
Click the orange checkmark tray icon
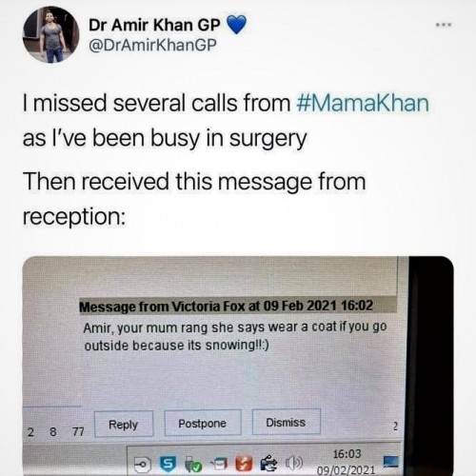(244, 464)
